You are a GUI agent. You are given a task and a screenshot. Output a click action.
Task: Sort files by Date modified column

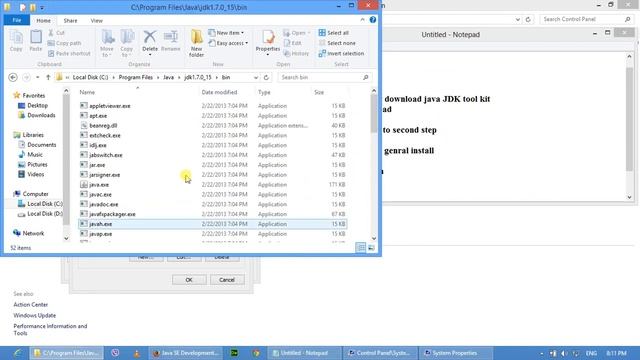pyautogui.click(x=219, y=92)
